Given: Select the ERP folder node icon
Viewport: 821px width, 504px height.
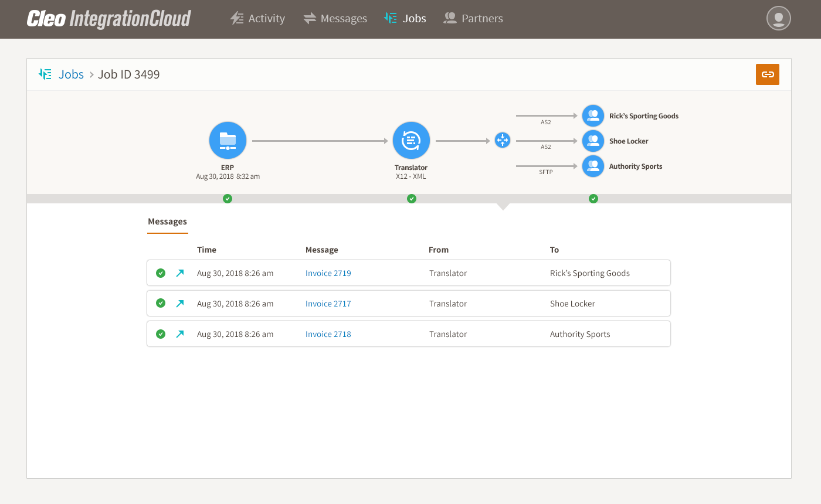Looking at the screenshot, I should pos(228,141).
